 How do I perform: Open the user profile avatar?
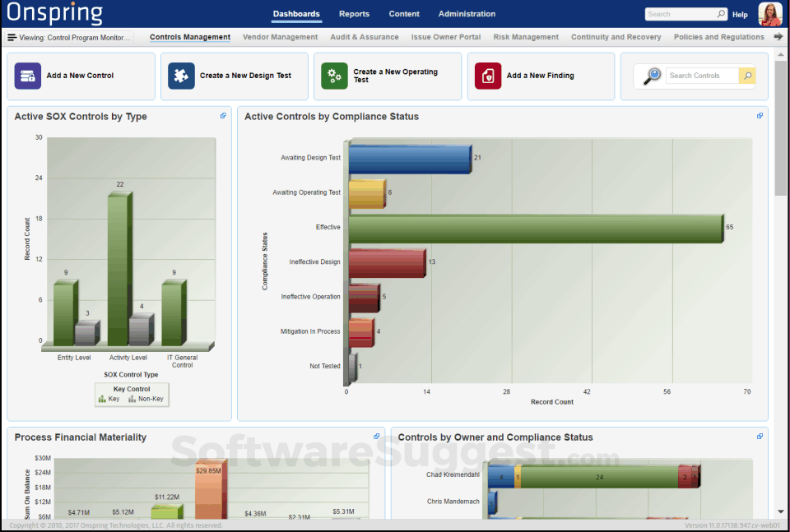click(x=769, y=14)
